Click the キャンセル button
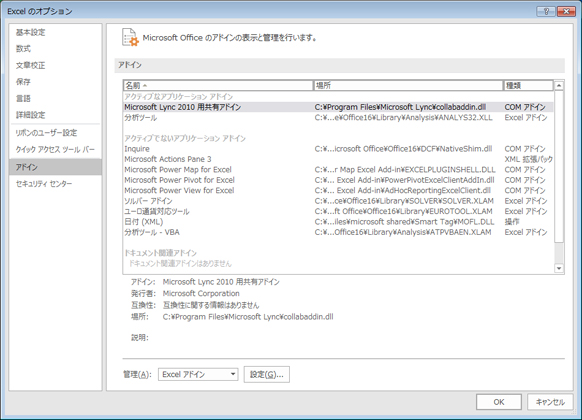Image resolution: width=582 pixels, height=420 pixels. pos(550,402)
